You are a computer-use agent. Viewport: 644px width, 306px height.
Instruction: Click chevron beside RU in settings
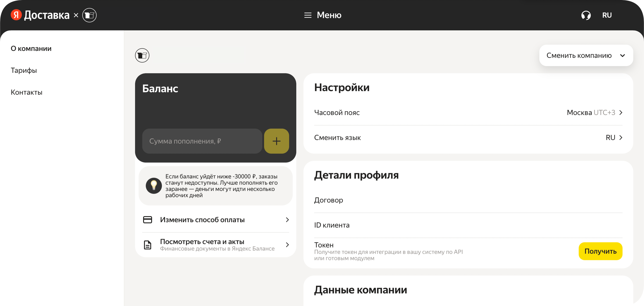coord(621,138)
